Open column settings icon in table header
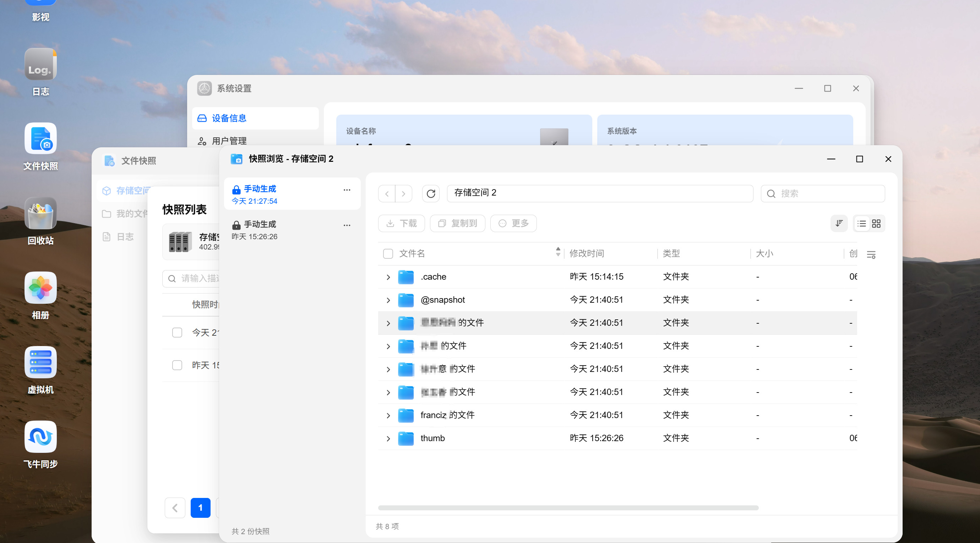 coord(871,254)
